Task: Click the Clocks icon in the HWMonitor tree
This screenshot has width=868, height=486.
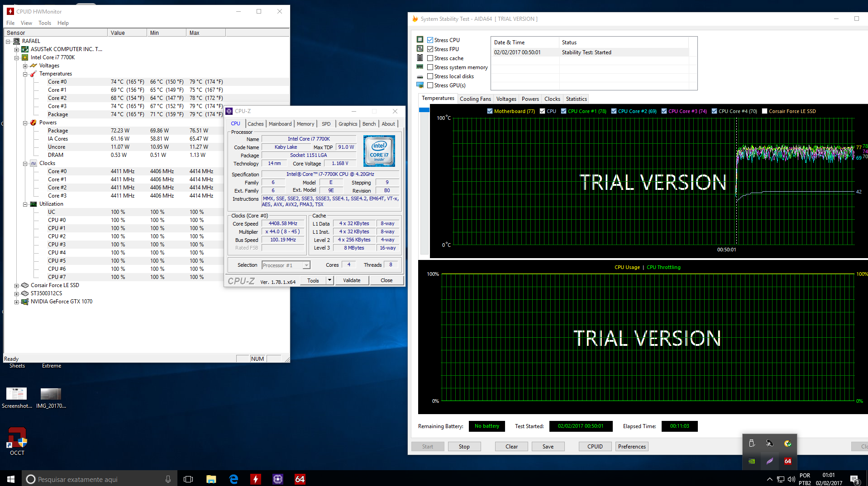Action: pos(33,163)
